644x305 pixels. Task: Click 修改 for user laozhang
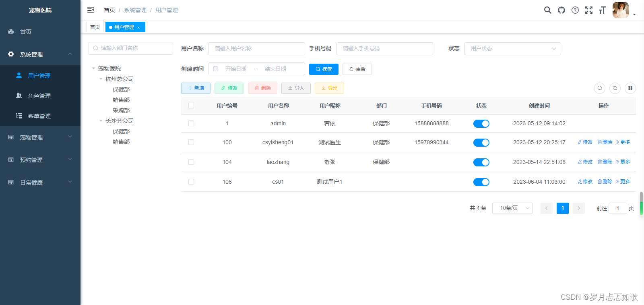point(585,162)
